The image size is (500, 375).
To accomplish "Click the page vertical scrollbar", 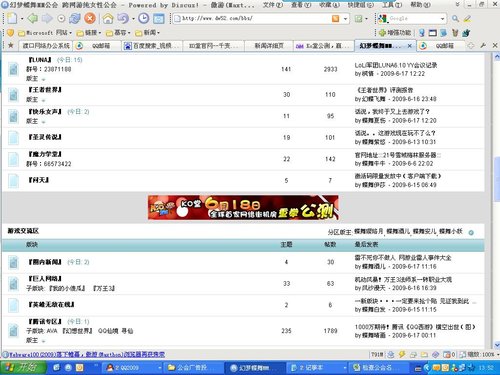I will tap(496, 200).
